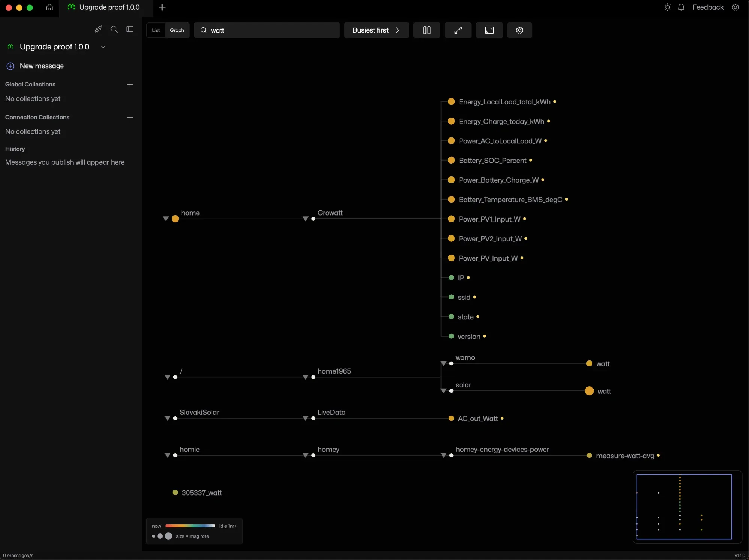Click the home icon in title bar

point(49,7)
